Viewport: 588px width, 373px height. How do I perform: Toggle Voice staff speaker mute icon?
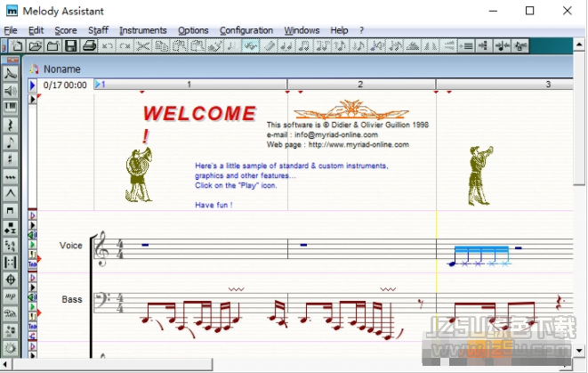tap(33, 235)
